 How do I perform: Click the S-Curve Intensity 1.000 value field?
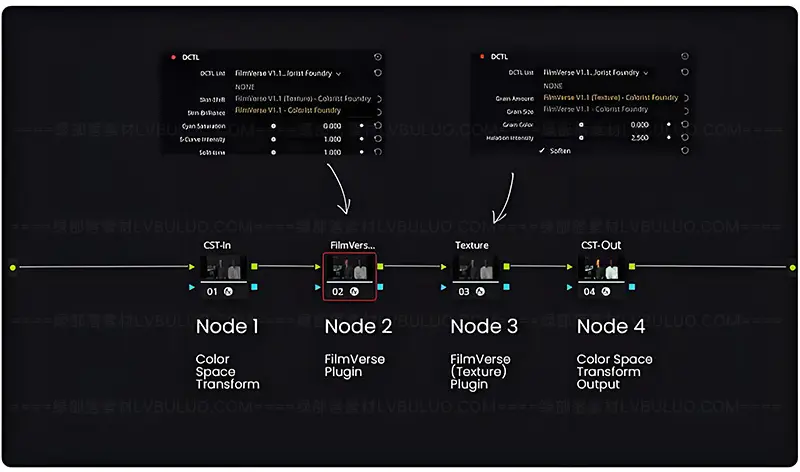(x=333, y=139)
